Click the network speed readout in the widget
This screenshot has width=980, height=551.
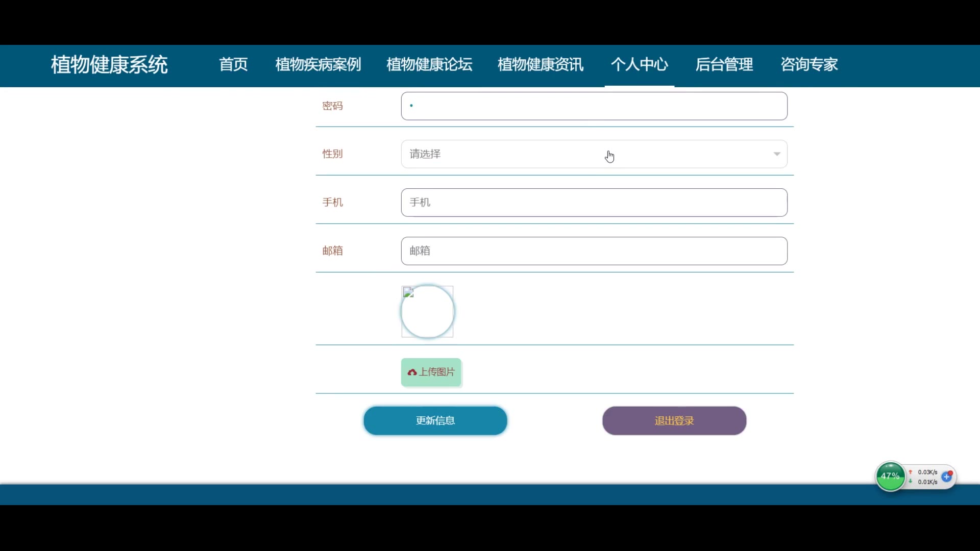coord(927,477)
